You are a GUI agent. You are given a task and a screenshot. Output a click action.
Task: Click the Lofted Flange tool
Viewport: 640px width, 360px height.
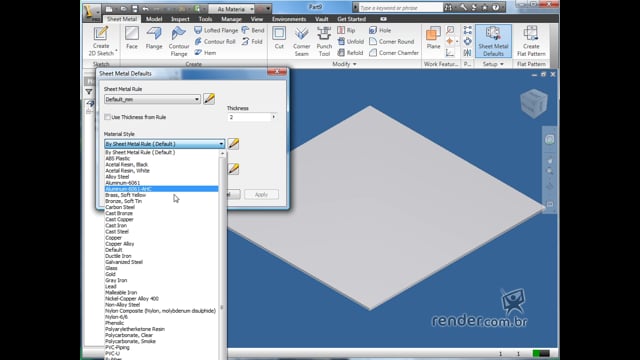216,30
